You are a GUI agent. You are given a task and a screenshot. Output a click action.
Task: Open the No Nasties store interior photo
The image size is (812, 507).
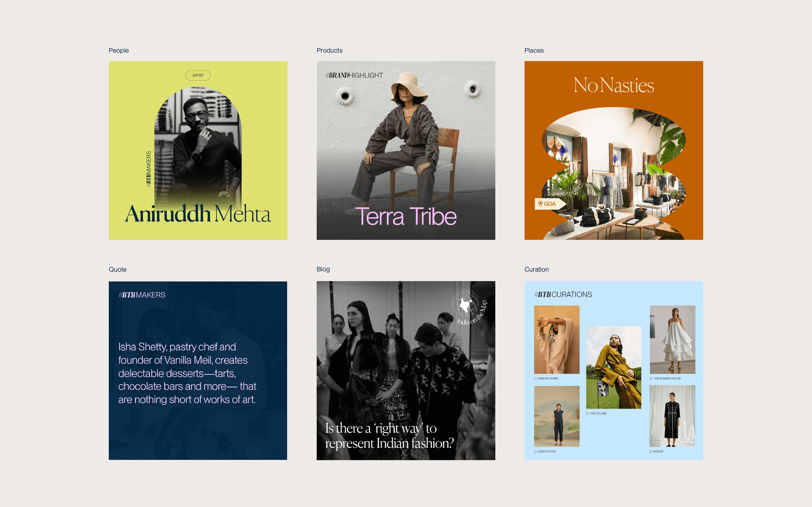614,173
